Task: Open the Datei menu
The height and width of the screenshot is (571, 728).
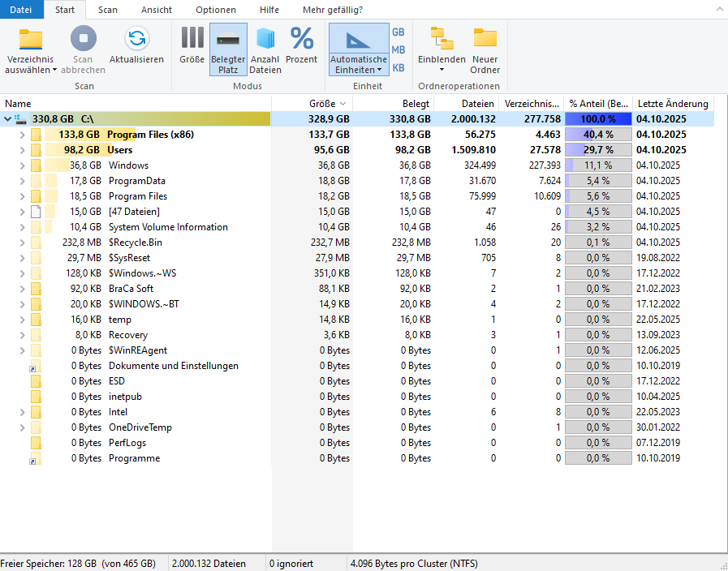Action: [21, 10]
